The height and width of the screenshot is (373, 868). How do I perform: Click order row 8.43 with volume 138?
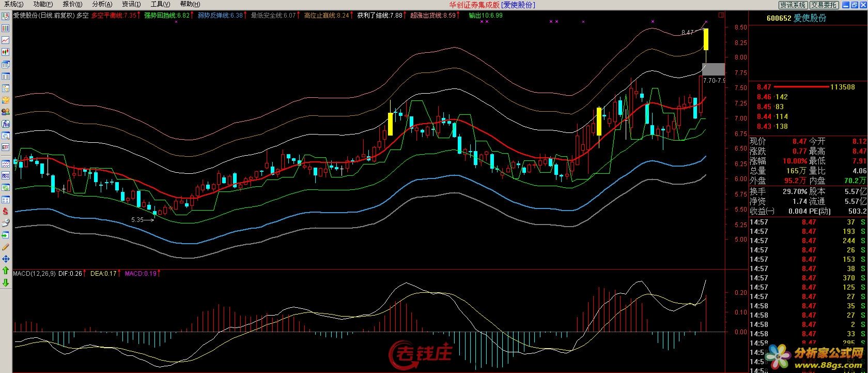[x=772, y=126]
